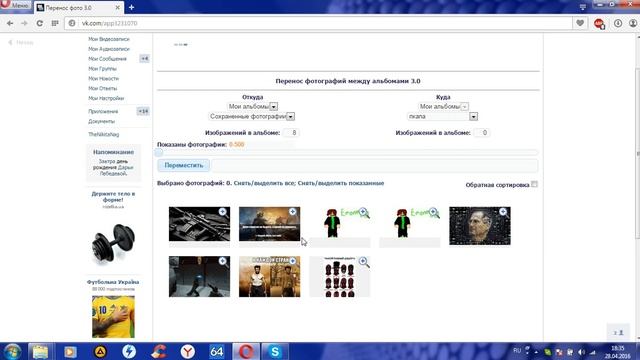Open Документы in sidebar
Image resolution: width=640 pixels, height=360 pixels.
coord(101,121)
